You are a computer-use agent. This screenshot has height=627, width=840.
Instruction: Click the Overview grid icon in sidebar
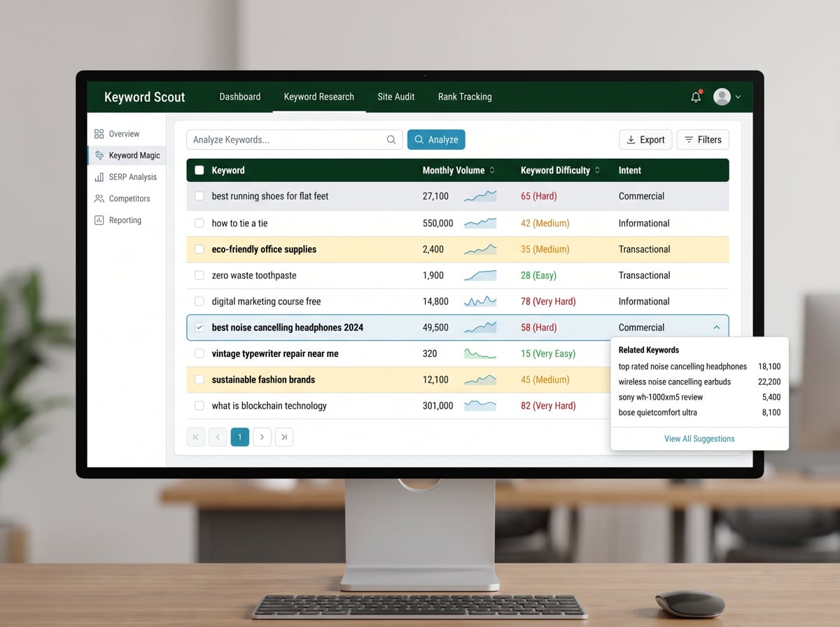point(99,134)
